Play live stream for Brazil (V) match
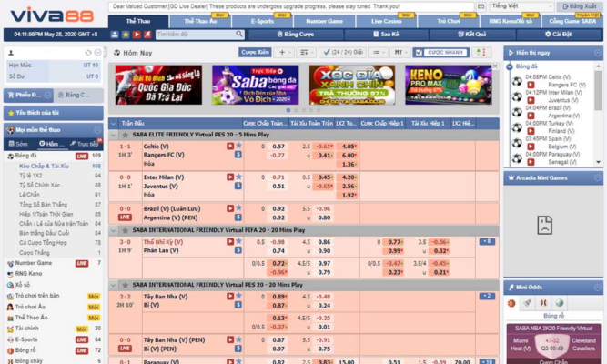 click(x=230, y=208)
